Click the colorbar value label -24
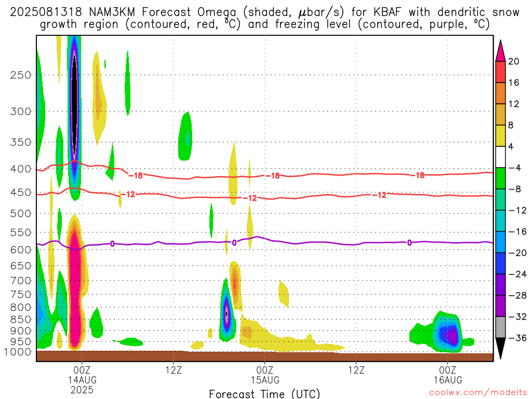 pos(517,274)
